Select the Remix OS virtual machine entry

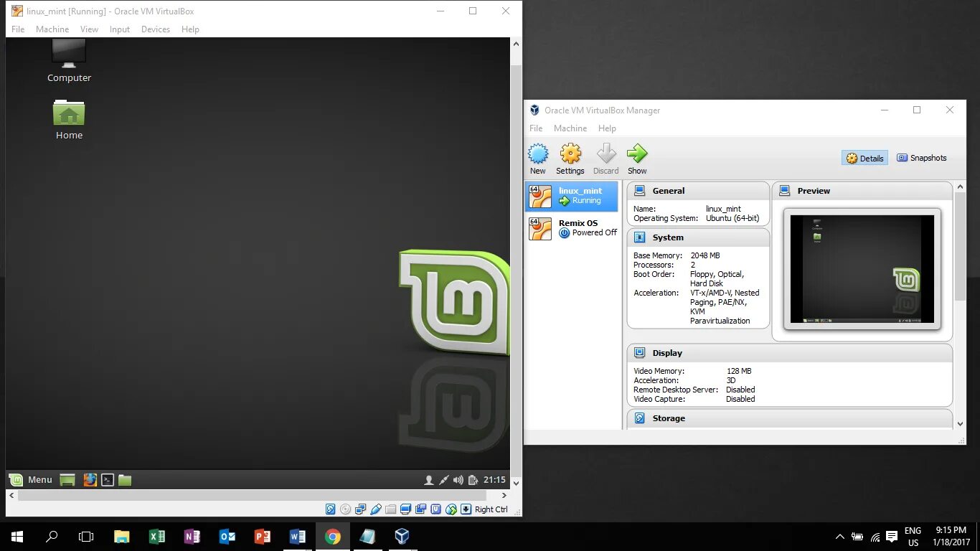coord(572,228)
